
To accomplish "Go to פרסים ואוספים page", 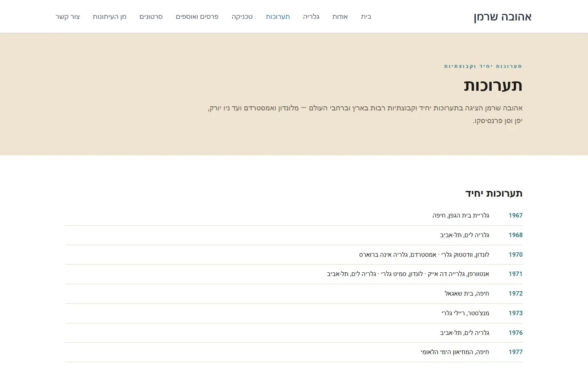I will [x=197, y=17].
